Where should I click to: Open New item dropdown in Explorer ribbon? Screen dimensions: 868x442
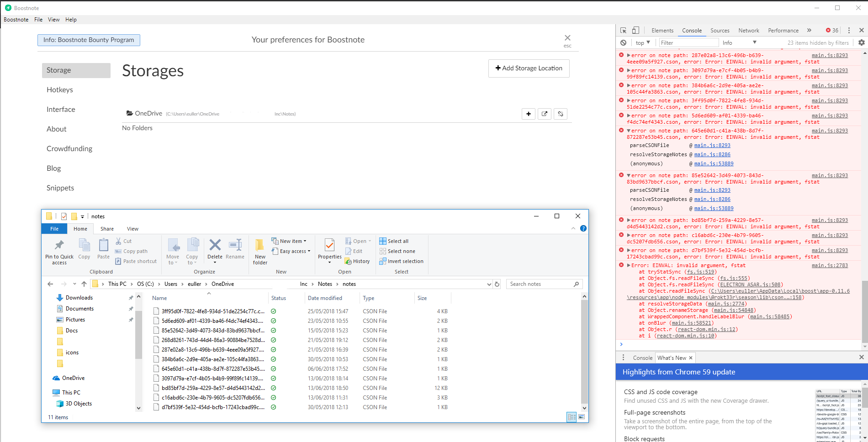point(289,241)
